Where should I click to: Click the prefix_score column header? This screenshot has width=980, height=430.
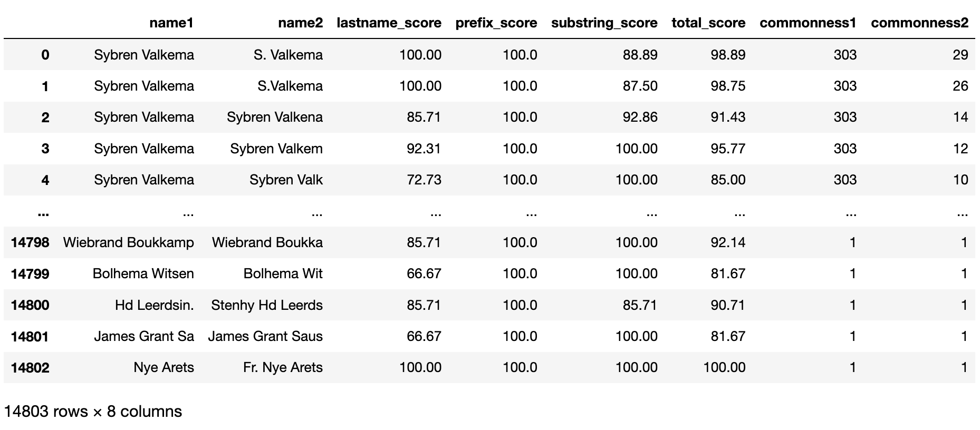496,23
